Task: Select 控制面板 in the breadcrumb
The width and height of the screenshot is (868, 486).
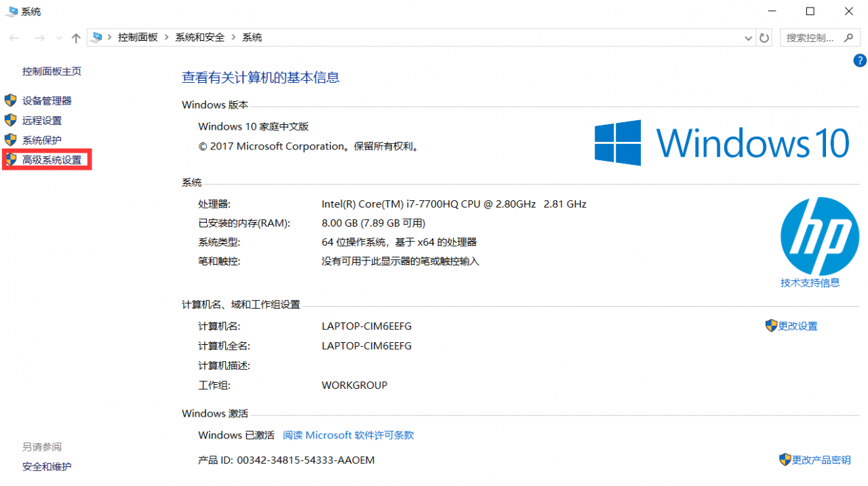Action: click(x=138, y=37)
